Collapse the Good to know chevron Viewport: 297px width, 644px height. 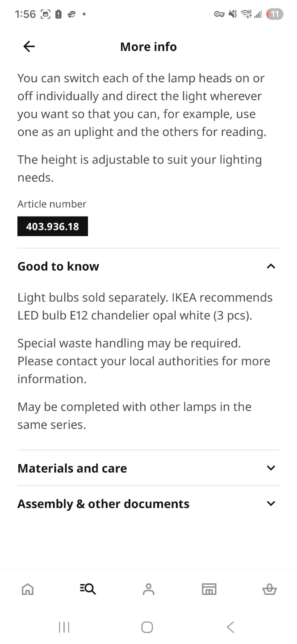(271, 267)
